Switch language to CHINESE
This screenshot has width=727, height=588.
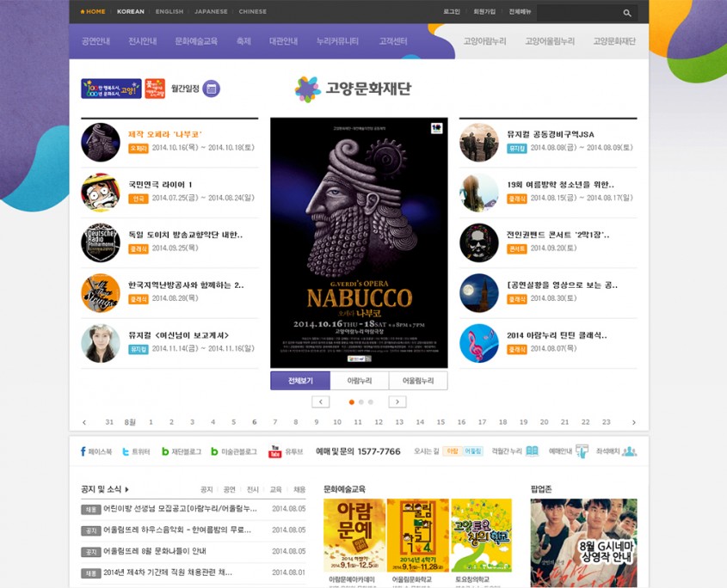tap(253, 11)
